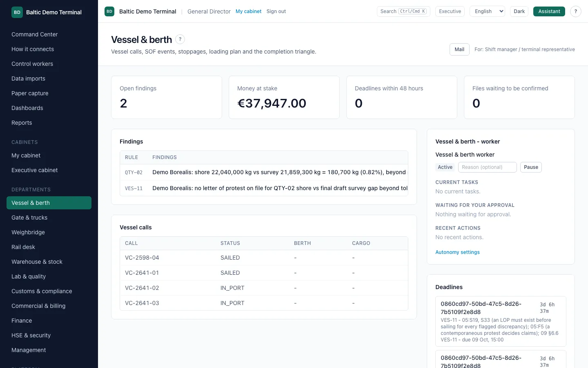
Task: Open Management department
Action: (49, 350)
